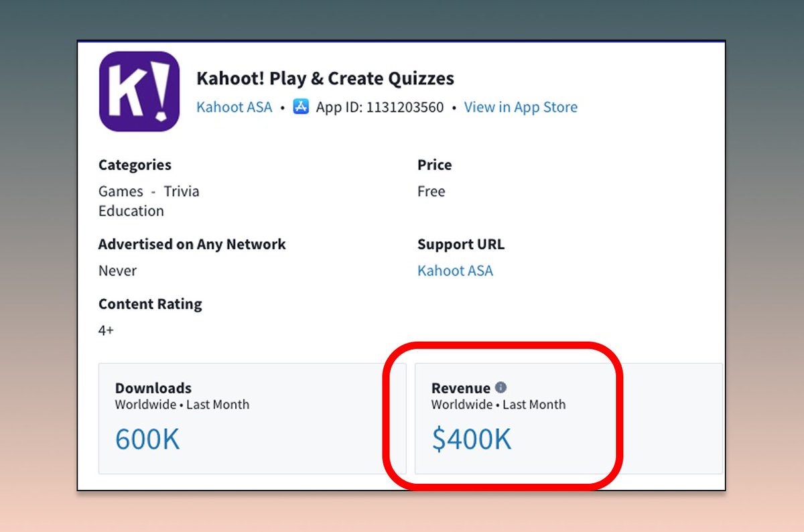Click the Content Rating heading
The width and height of the screenshot is (804, 532).
click(x=150, y=304)
